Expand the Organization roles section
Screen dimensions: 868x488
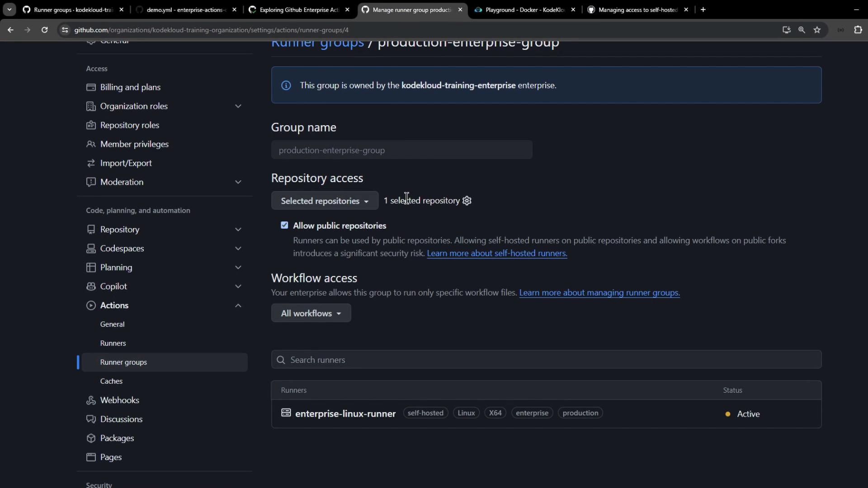238,106
